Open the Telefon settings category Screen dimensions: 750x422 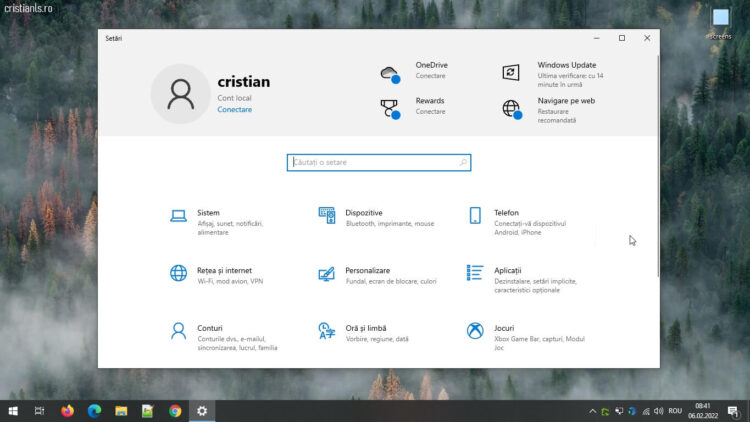click(506, 214)
